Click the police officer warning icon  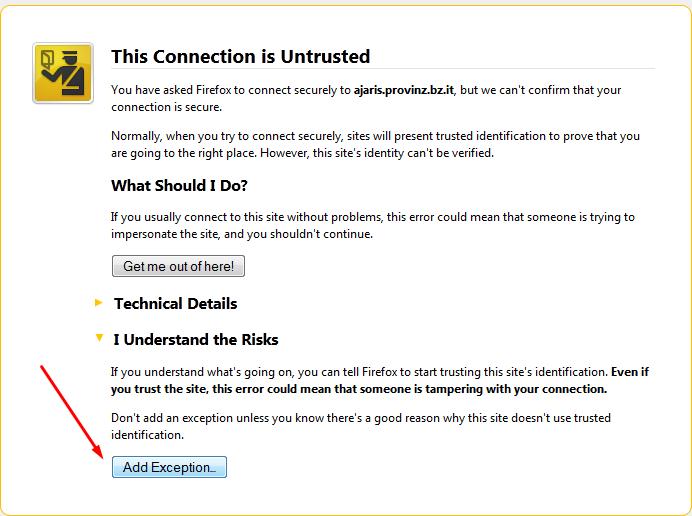pos(63,73)
